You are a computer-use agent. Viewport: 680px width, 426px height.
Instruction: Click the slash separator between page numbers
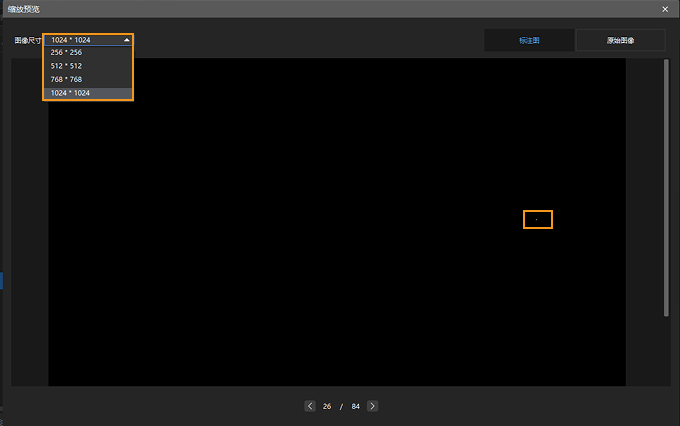(341, 406)
